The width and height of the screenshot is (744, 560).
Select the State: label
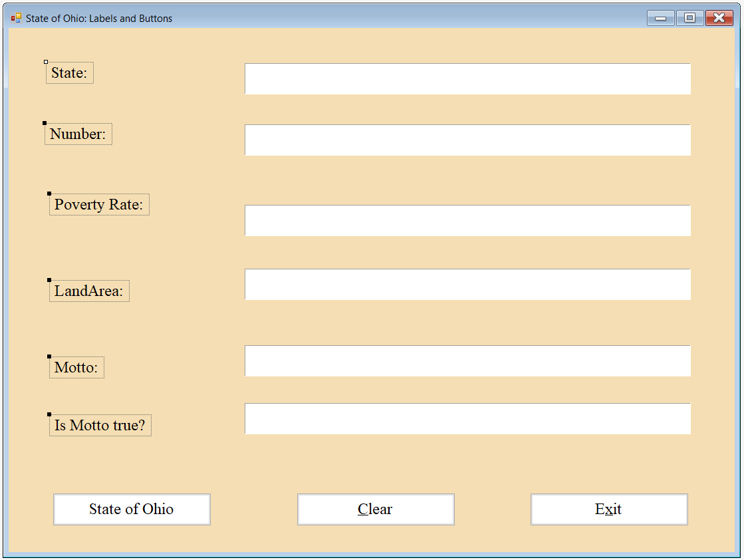coord(70,73)
